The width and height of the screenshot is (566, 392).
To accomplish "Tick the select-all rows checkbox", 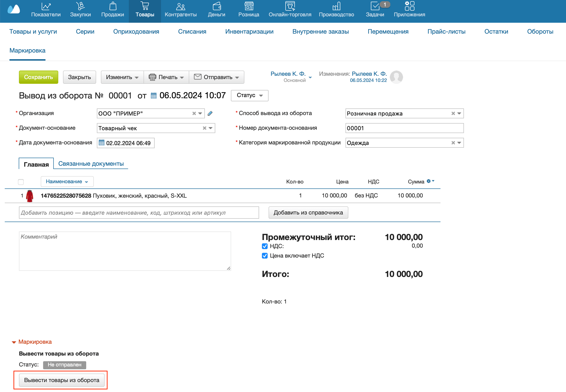I will (21, 182).
